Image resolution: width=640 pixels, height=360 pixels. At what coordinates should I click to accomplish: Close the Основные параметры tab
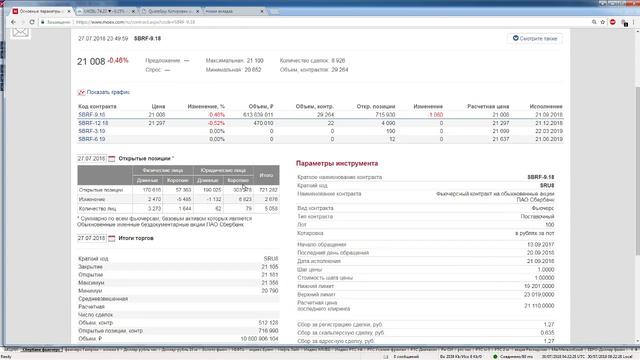click(69, 11)
